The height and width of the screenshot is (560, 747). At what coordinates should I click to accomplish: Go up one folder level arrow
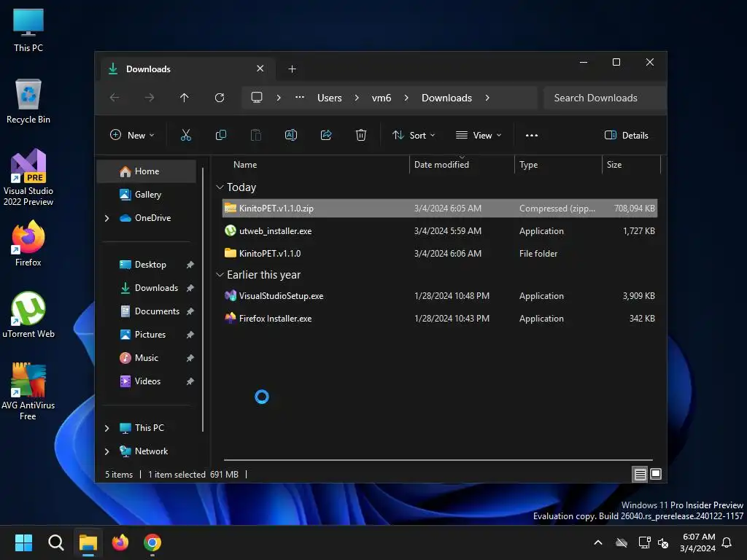click(x=185, y=98)
